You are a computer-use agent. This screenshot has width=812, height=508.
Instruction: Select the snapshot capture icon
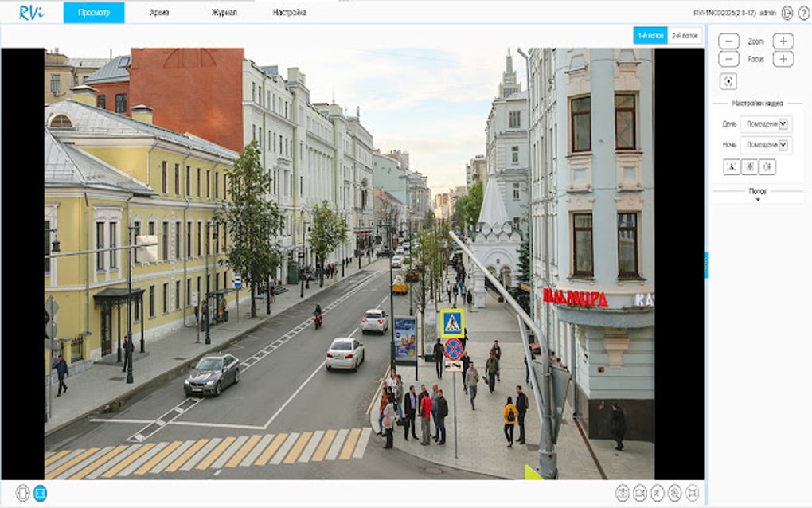(x=623, y=492)
